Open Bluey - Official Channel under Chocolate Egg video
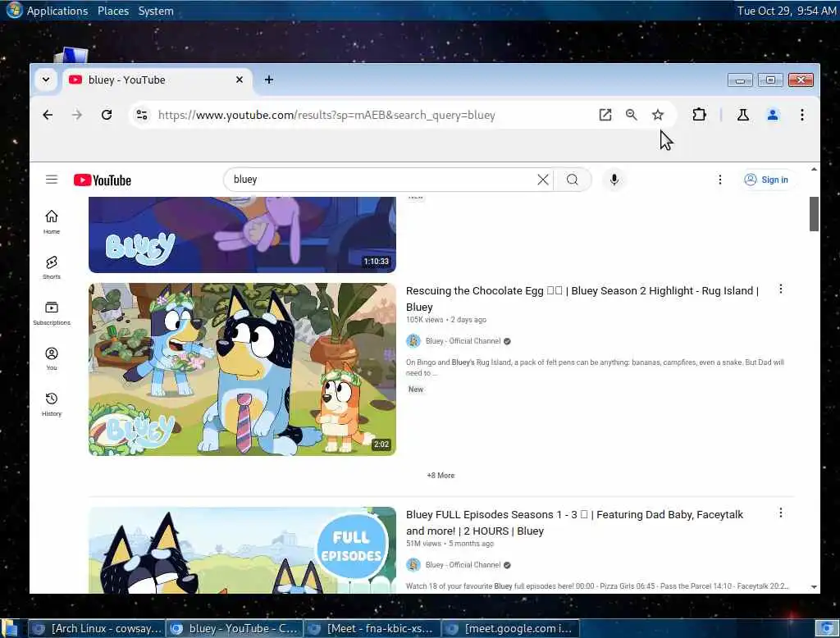This screenshot has height=638, width=840. [463, 341]
